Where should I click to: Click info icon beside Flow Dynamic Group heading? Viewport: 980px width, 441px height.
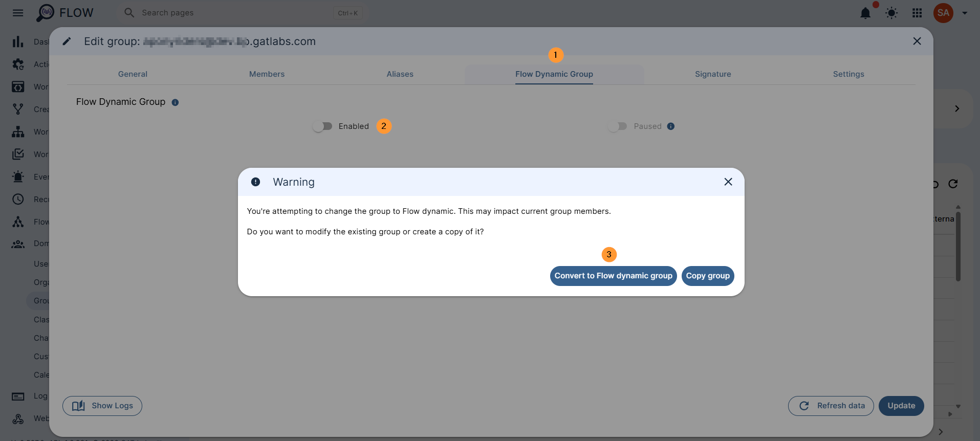(x=175, y=102)
